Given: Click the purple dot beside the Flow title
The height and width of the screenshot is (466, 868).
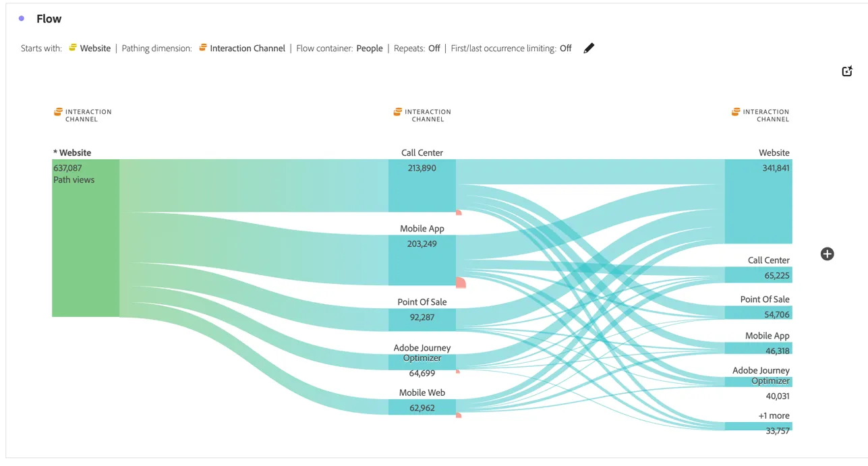Looking at the screenshot, I should (x=22, y=19).
